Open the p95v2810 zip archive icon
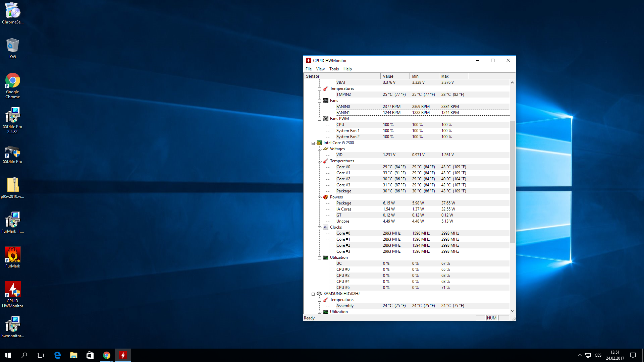Screen dimensions: 644x362 point(13,185)
